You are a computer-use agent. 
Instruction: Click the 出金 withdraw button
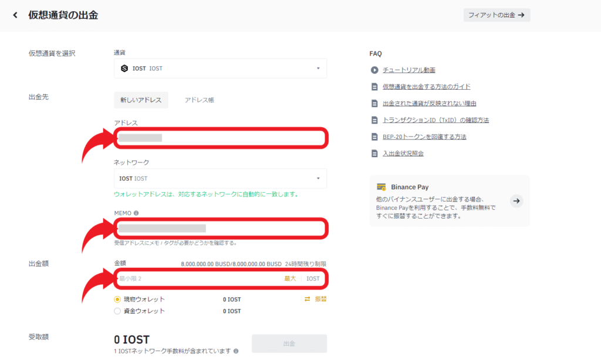289,343
